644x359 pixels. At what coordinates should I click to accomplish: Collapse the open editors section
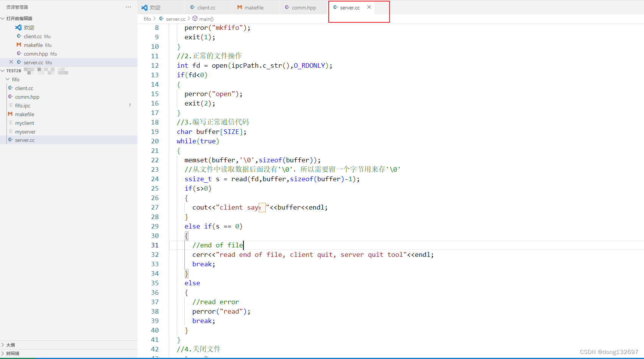[x=3, y=18]
